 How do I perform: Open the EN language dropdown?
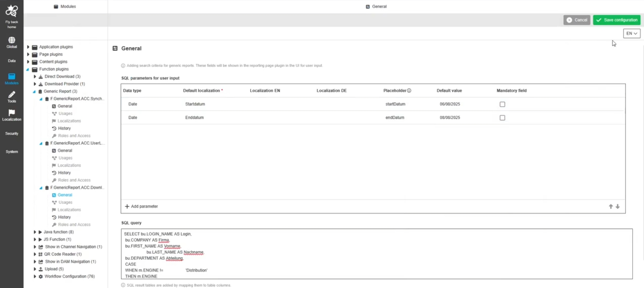(x=631, y=34)
